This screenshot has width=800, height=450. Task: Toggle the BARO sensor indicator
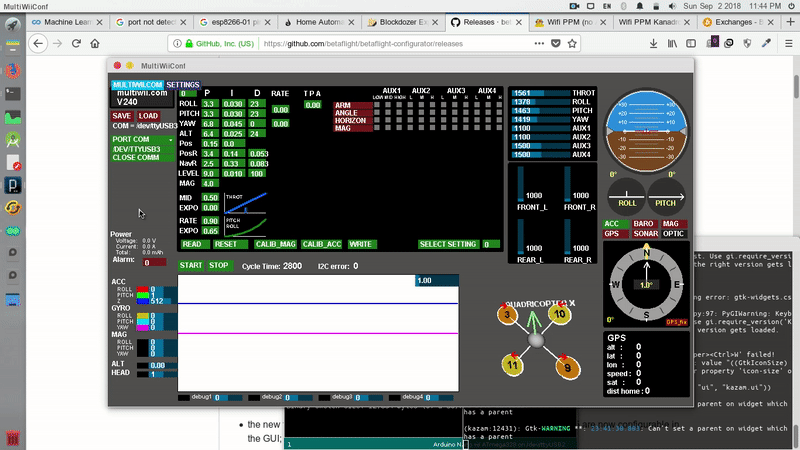tap(644, 223)
